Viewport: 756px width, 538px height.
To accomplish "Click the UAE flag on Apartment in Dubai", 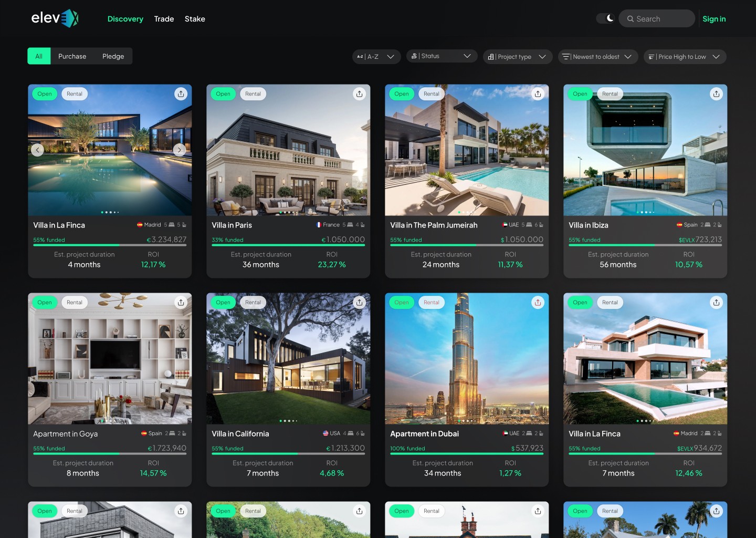I will click(505, 433).
